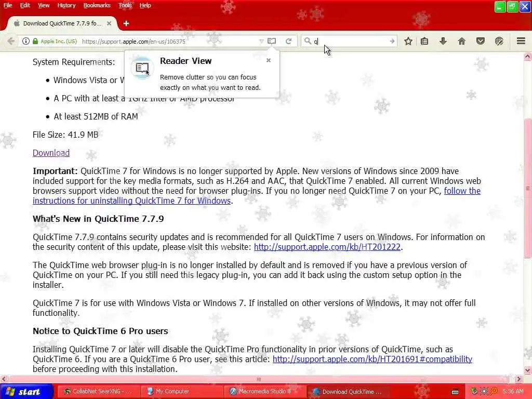Select the Download QuickTime 7.7.9 tab
This screenshot has height=399, width=532.
click(62, 23)
